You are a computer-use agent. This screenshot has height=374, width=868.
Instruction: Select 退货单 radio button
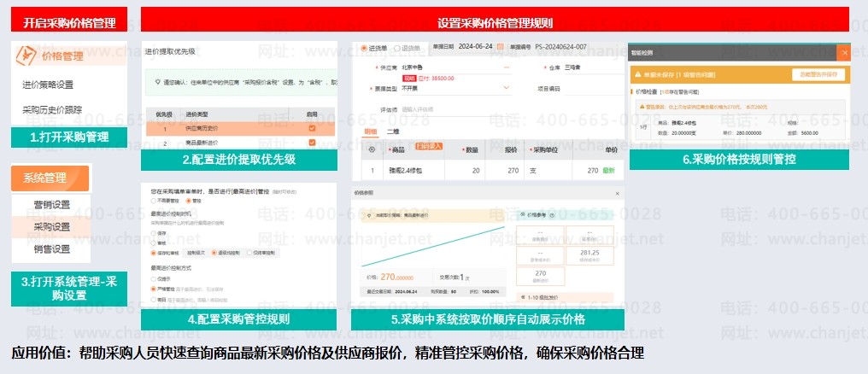point(396,48)
